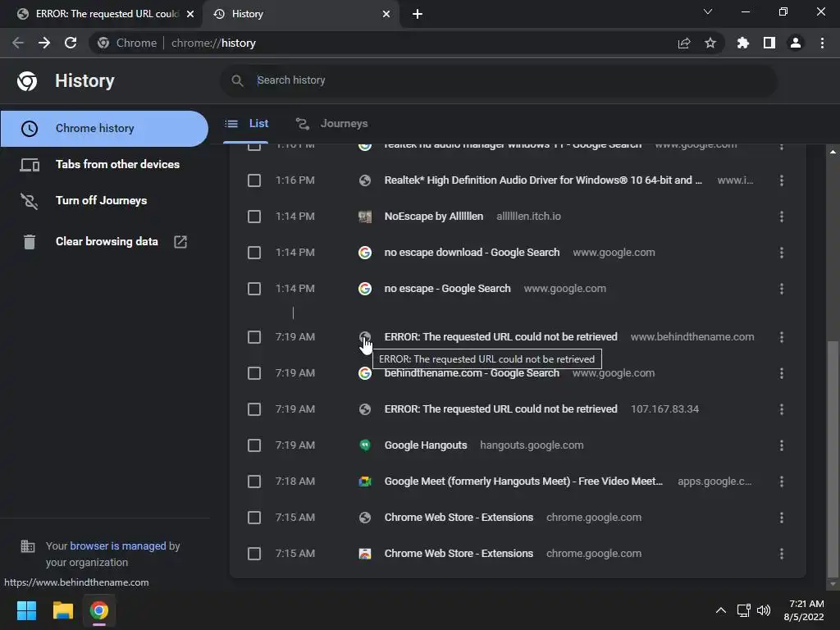The width and height of the screenshot is (840, 630).
Task: Click the search magnifier icon
Action: coord(237,80)
